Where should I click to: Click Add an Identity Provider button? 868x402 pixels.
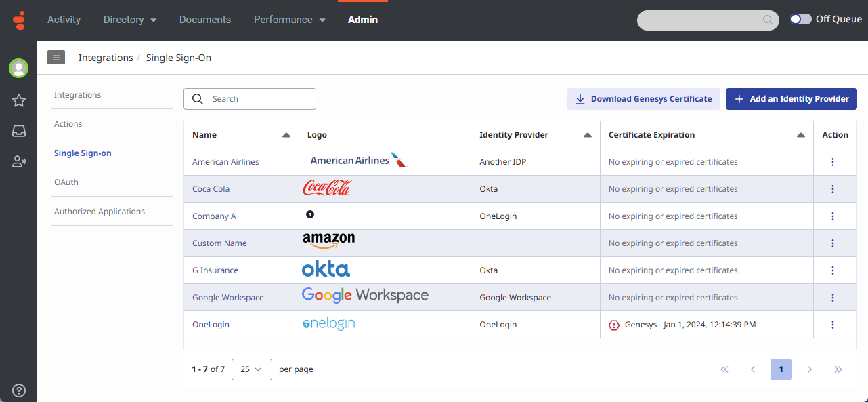coord(791,99)
